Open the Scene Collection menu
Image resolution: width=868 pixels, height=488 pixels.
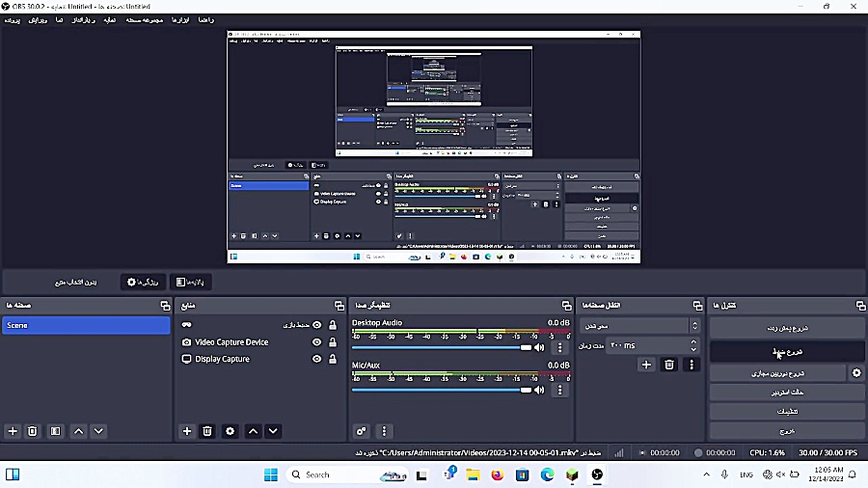pos(144,20)
